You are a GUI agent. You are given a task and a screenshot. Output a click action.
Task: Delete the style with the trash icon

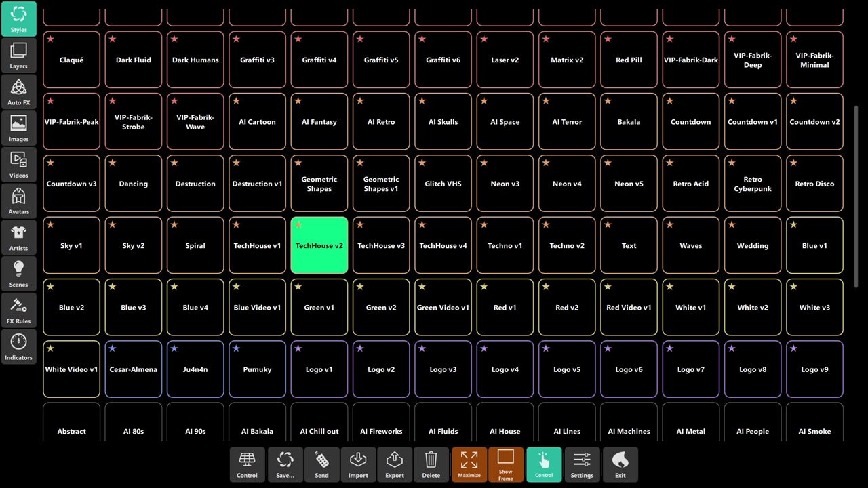(431, 464)
